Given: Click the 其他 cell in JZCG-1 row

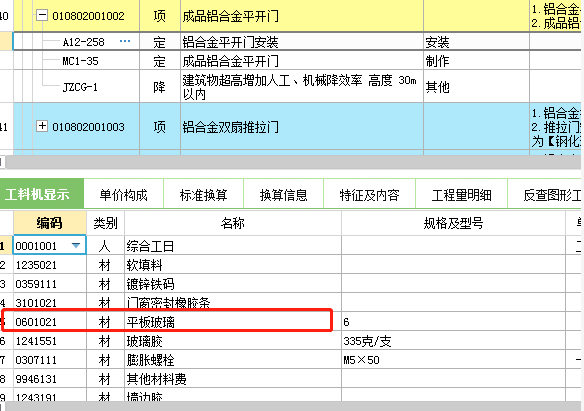Looking at the screenshot, I should [476, 87].
